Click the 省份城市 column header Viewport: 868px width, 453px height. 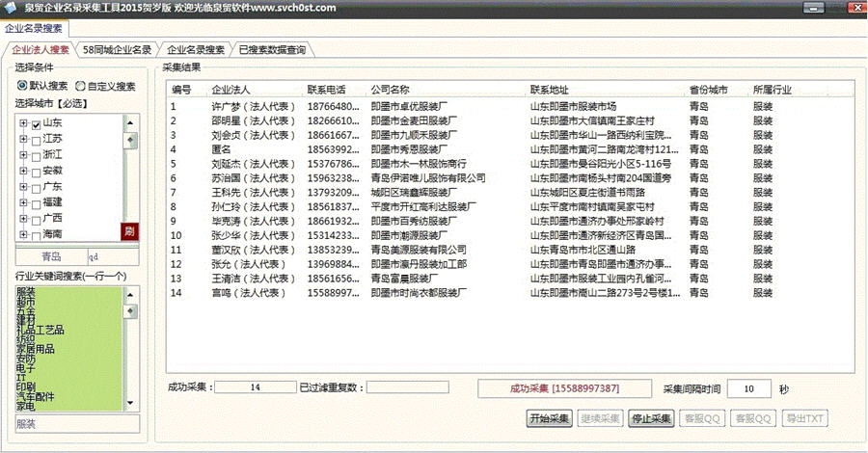click(x=709, y=90)
